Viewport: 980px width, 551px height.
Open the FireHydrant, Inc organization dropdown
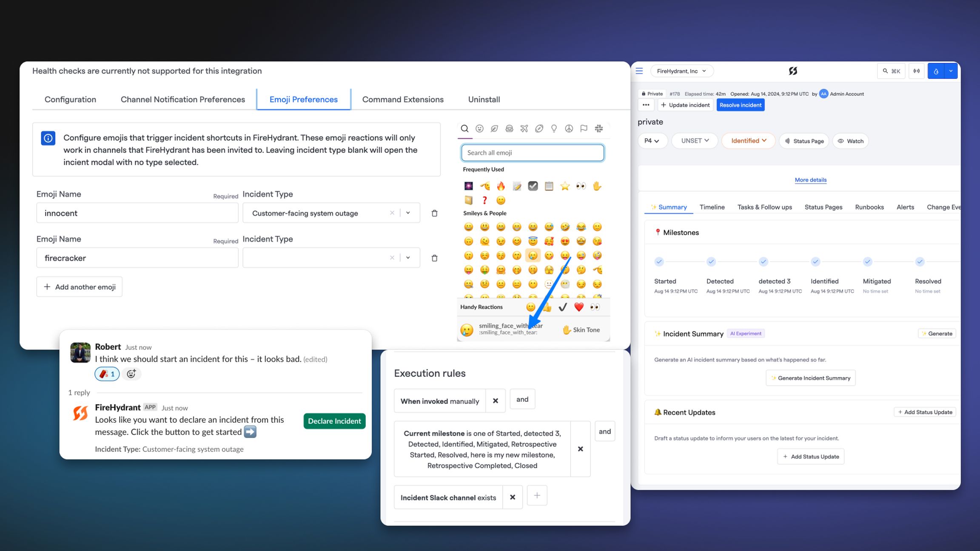click(681, 71)
